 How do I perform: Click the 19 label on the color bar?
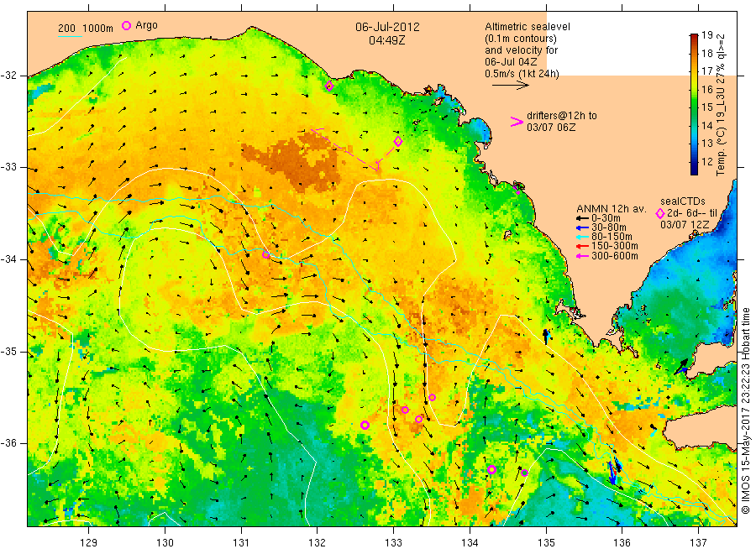pos(707,34)
